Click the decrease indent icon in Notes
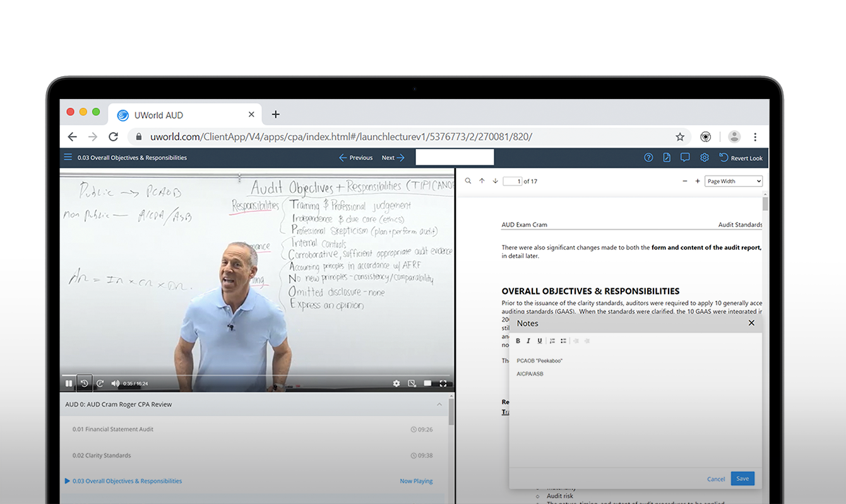Screen dimensions: 846x504 click(576, 341)
